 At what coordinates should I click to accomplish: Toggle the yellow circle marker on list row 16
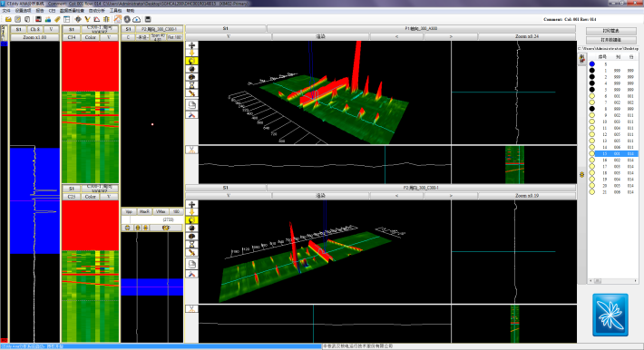[591, 160]
